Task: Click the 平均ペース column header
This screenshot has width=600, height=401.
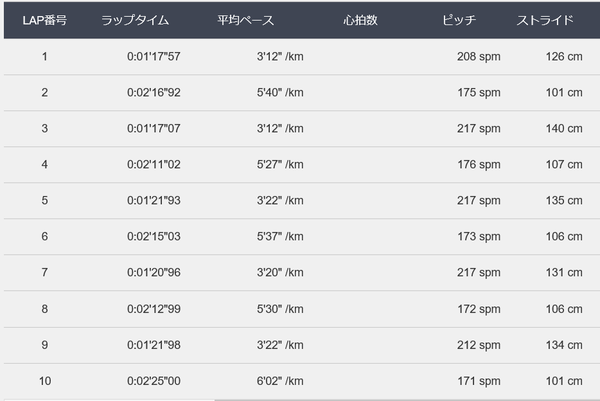Action: (246, 20)
